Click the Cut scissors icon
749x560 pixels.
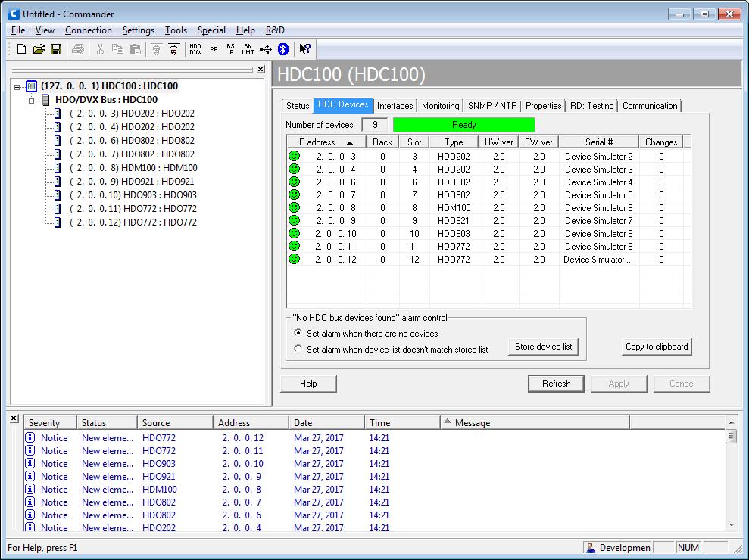100,48
